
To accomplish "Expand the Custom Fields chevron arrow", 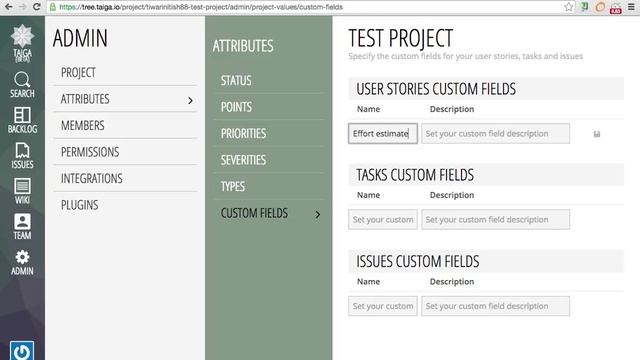I will [318, 214].
